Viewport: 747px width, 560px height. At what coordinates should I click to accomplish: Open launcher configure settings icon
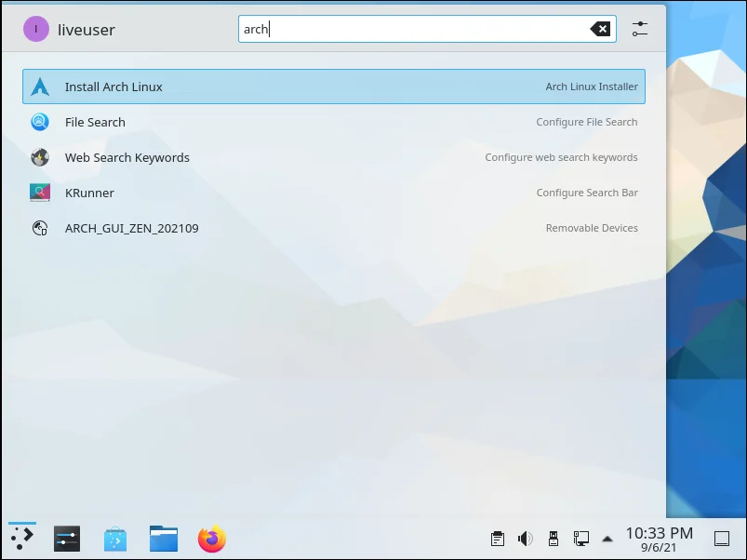point(640,29)
